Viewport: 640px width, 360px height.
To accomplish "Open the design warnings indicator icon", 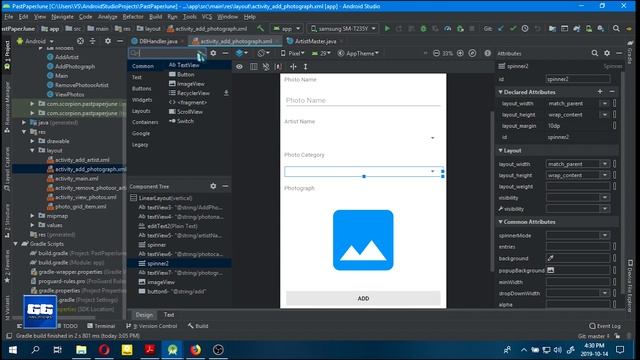I will [x=487, y=53].
